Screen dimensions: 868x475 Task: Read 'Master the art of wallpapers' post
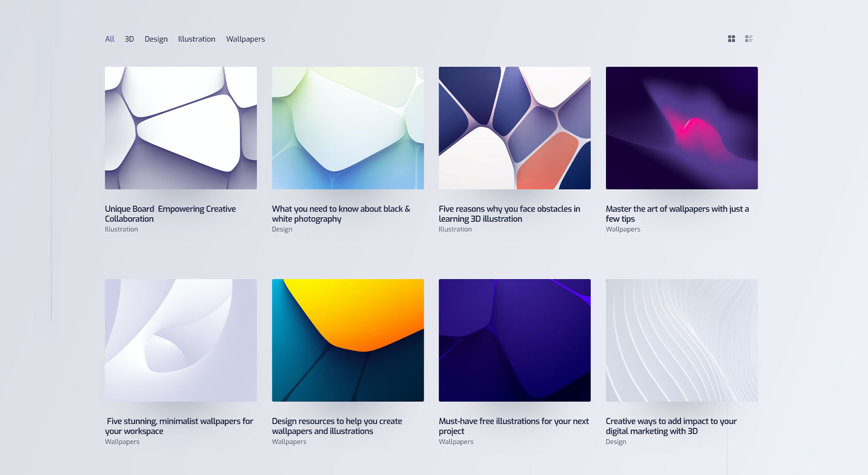pyautogui.click(x=677, y=214)
